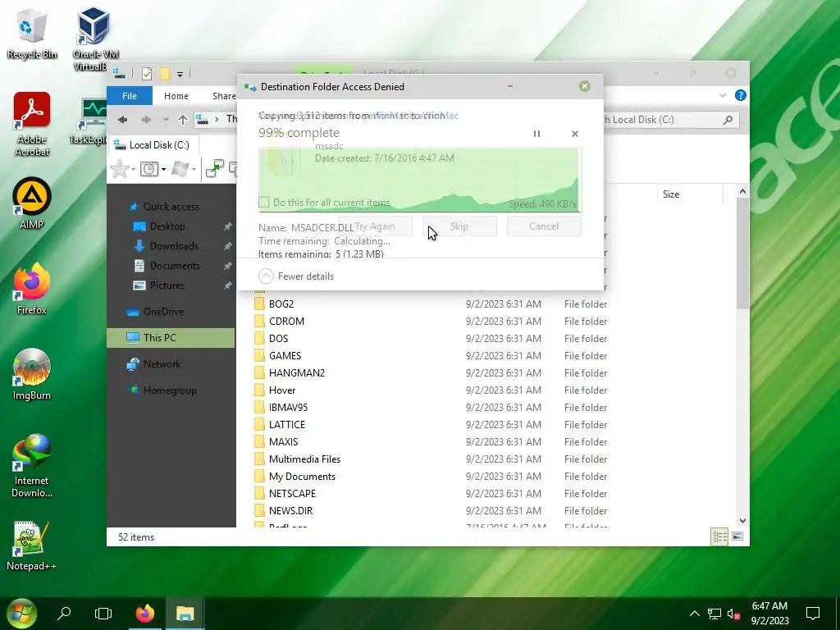Go back using Explorer's back arrow

(123, 120)
